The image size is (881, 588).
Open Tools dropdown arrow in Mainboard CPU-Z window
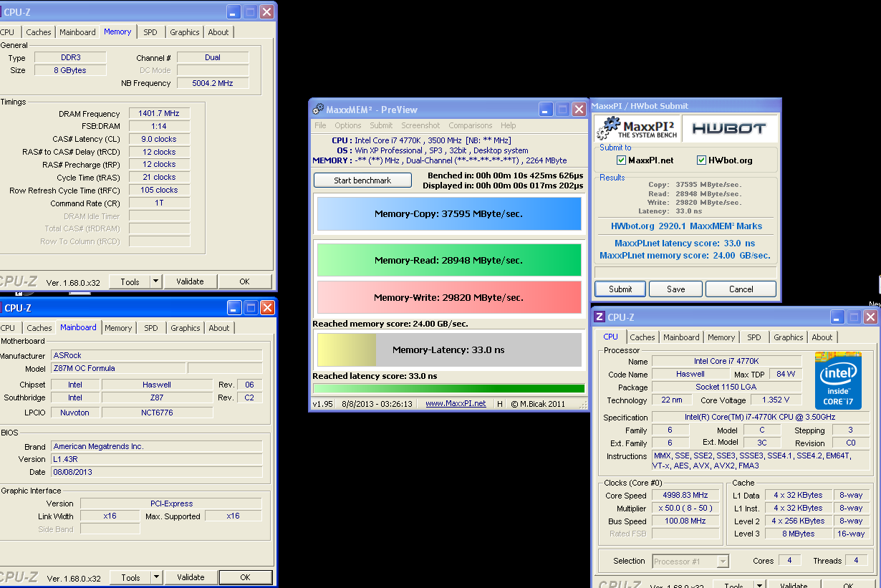(x=157, y=577)
